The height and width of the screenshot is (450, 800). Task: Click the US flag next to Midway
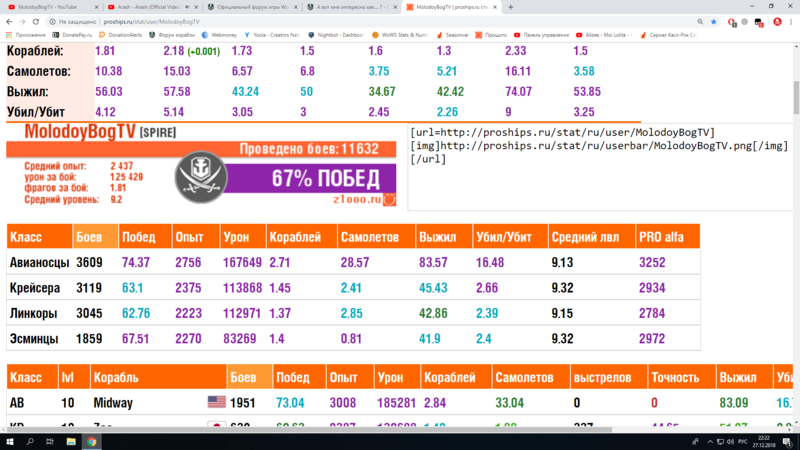coord(216,403)
